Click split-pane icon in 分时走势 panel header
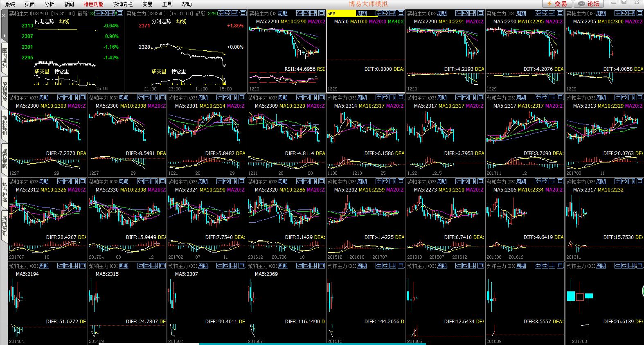 235,14
